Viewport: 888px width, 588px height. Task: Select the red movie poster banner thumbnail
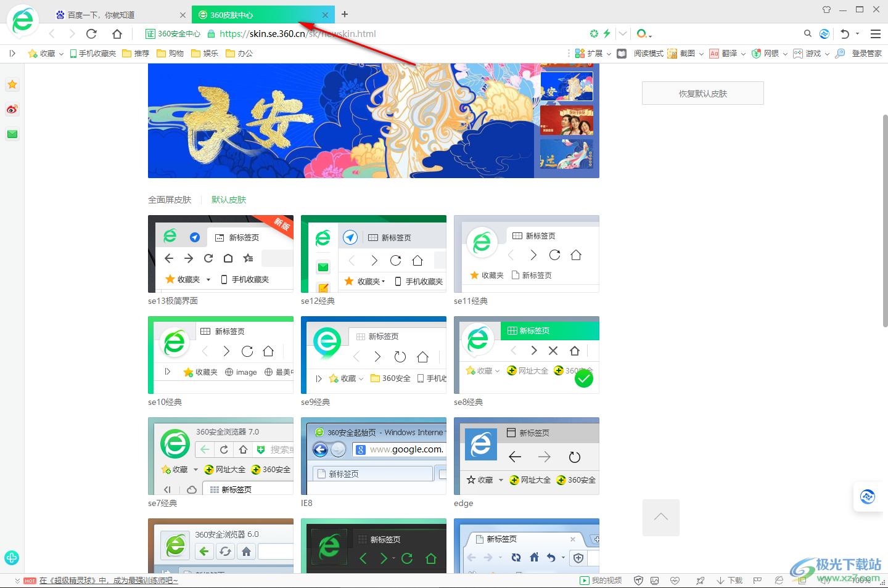pyautogui.click(x=567, y=120)
